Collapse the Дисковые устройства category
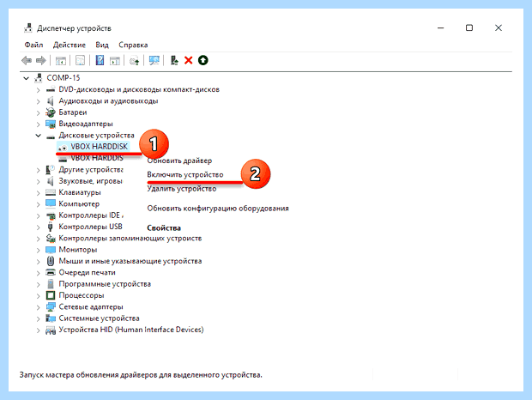This screenshot has height=400, width=532. [39, 136]
